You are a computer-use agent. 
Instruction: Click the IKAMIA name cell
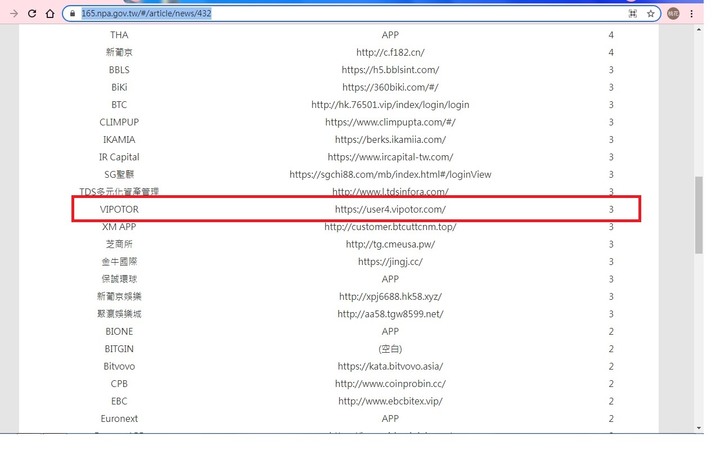click(119, 140)
